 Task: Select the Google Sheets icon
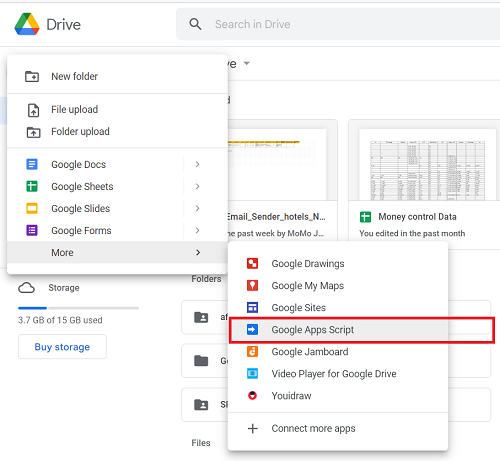[x=32, y=186]
